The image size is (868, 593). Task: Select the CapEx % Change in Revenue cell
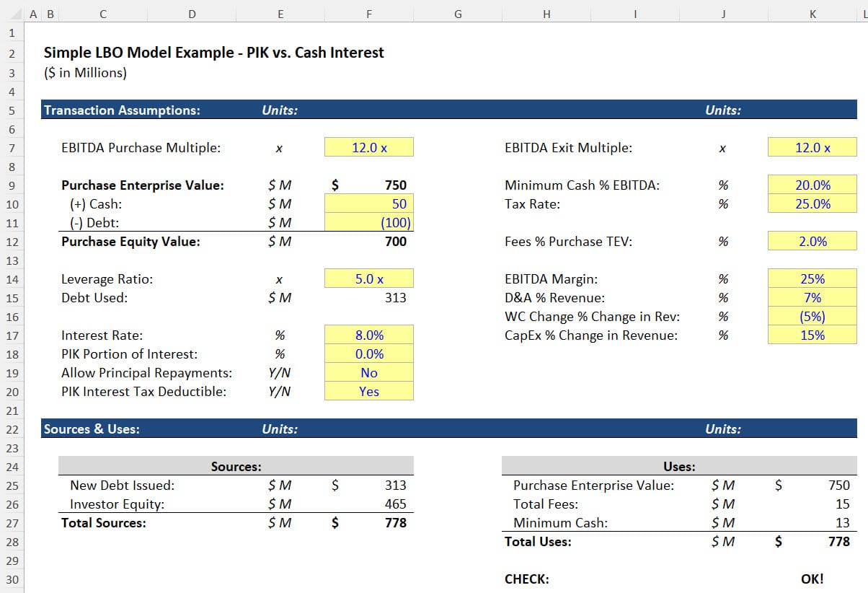812,335
